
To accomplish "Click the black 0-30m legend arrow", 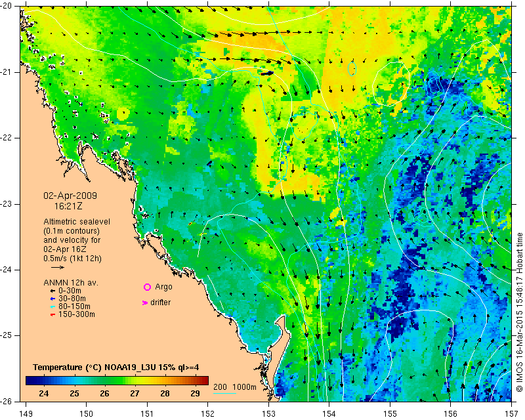I will point(52,291).
